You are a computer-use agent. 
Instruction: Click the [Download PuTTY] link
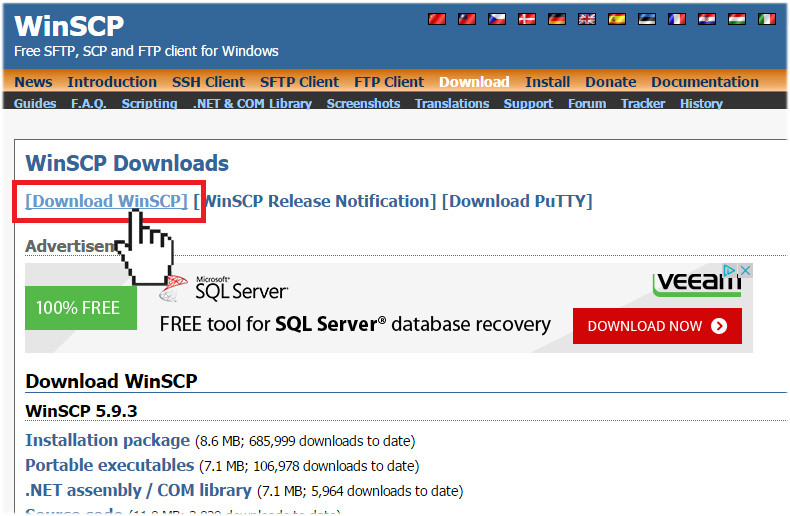pos(517,201)
